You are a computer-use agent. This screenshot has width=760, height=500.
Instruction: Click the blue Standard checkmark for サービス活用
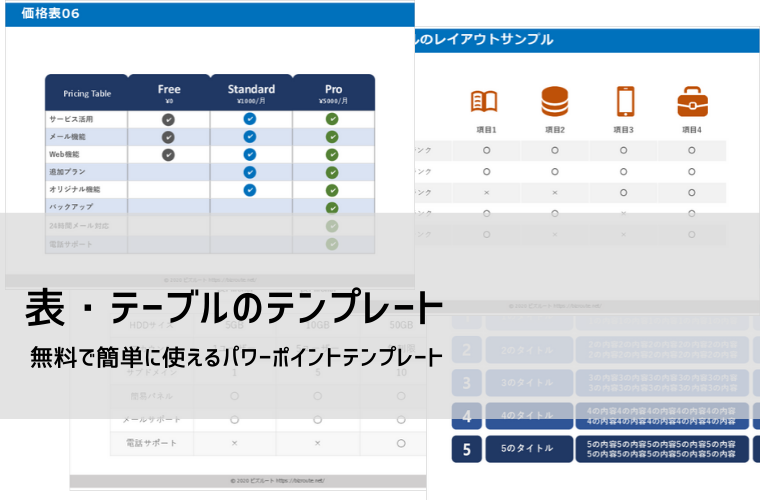[x=250, y=119]
